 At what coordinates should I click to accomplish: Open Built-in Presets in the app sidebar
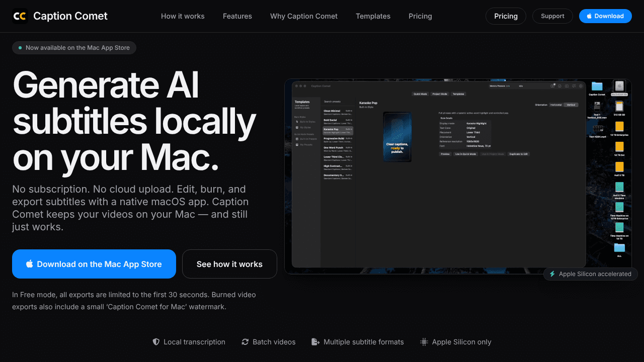point(307,139)
